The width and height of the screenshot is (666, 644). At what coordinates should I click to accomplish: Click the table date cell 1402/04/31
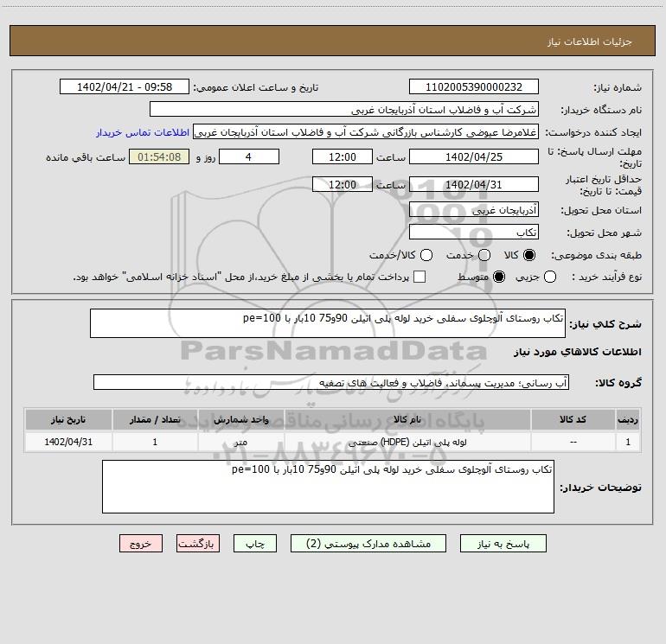pos(68,442)
